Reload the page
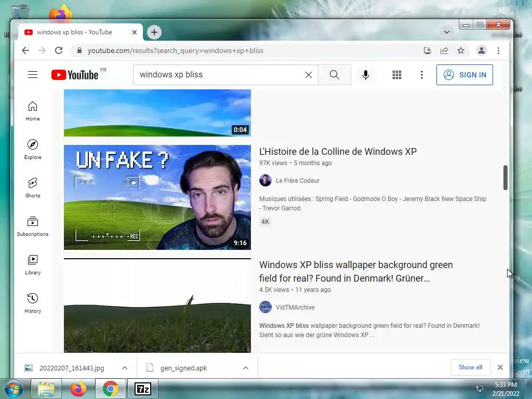The image size is (532, 399). [x=59, y=50]
